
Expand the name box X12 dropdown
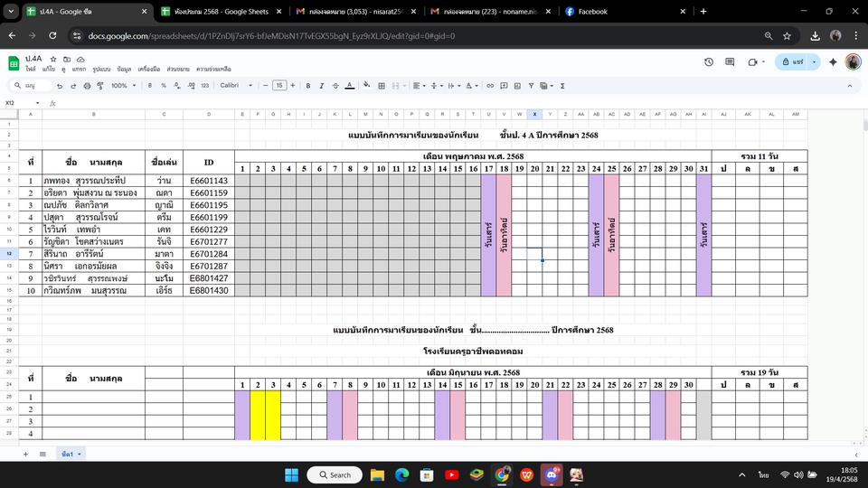coord(38,103)
